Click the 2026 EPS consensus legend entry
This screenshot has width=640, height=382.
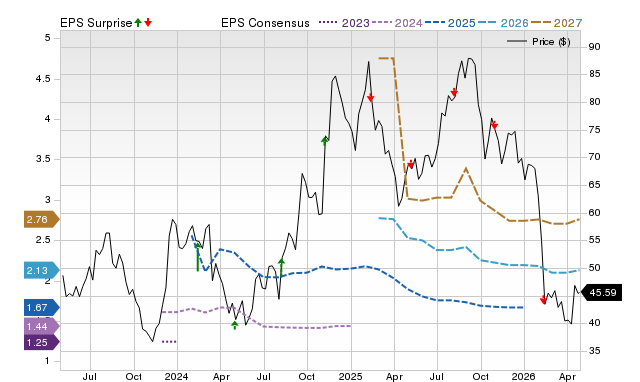(503, 23)
